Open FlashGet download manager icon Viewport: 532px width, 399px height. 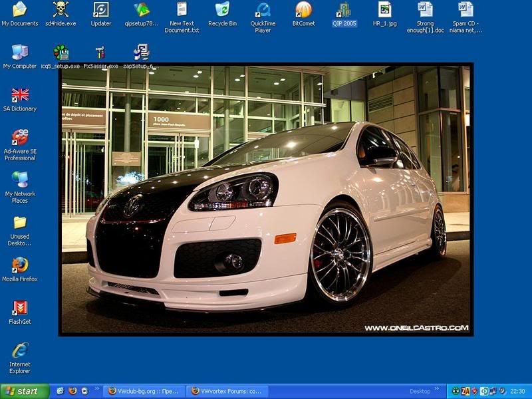point(20,308)
